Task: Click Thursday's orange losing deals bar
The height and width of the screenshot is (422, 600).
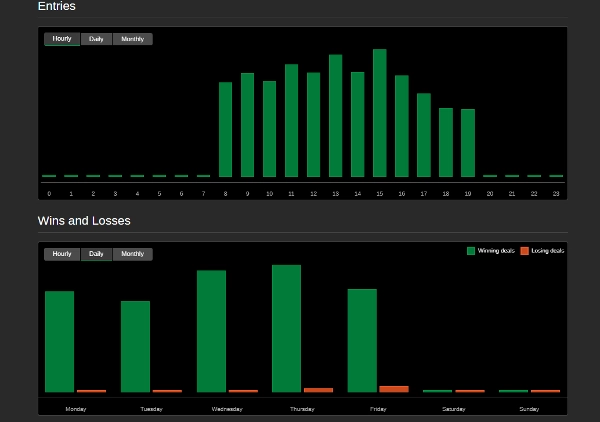Action: (x=318, y=390)
